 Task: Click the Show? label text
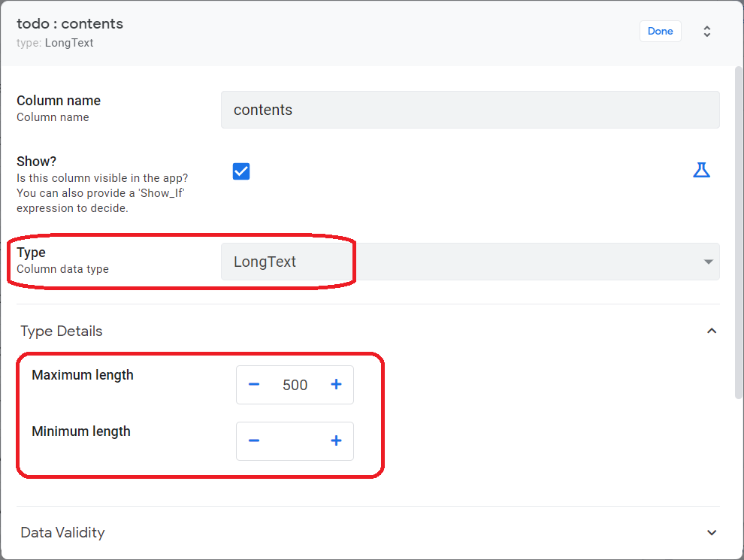[37, 162]
